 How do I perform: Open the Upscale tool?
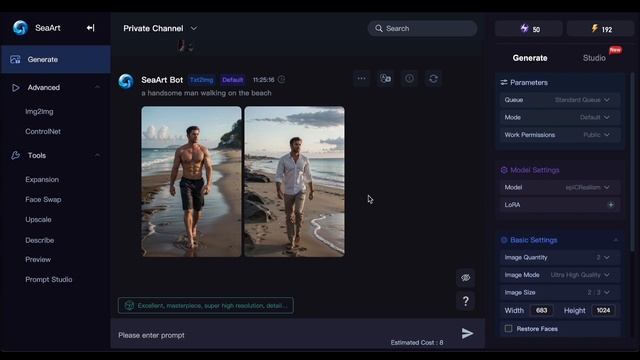coord(38,220)
